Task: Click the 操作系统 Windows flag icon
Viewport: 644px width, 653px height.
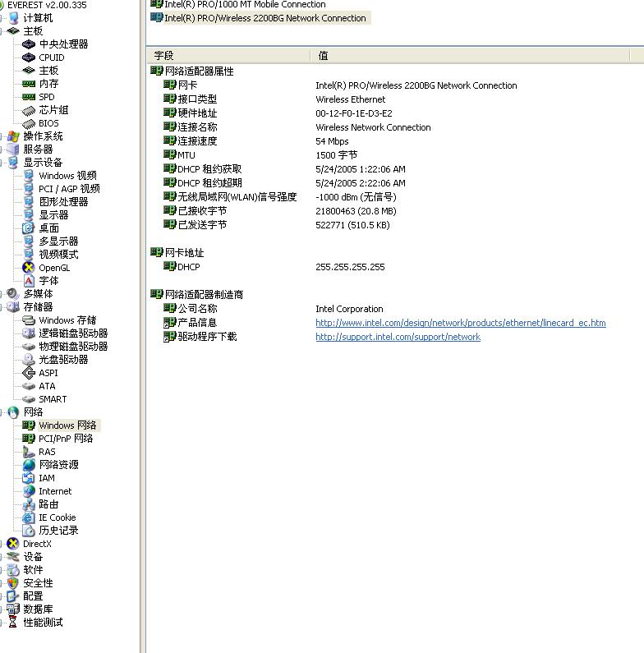Action: 13,136
